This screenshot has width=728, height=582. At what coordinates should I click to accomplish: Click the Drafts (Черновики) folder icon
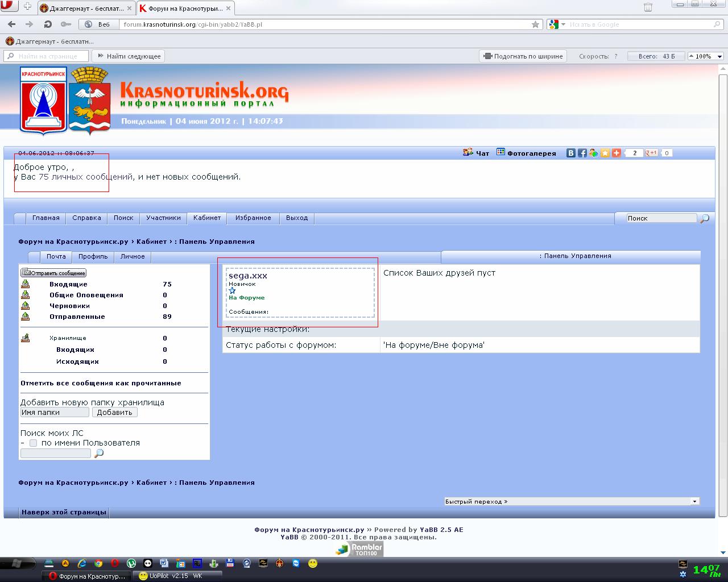coord(26,306)
